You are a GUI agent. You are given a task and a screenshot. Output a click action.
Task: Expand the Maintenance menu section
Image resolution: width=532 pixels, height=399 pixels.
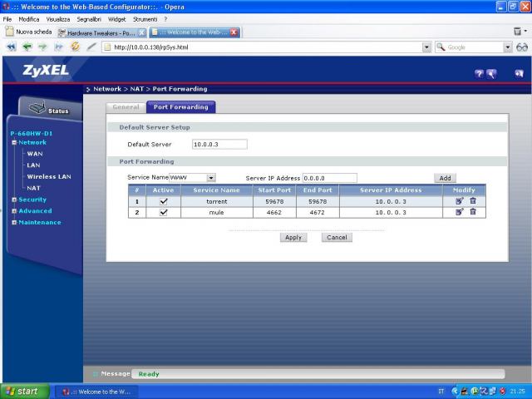[39, 222]
